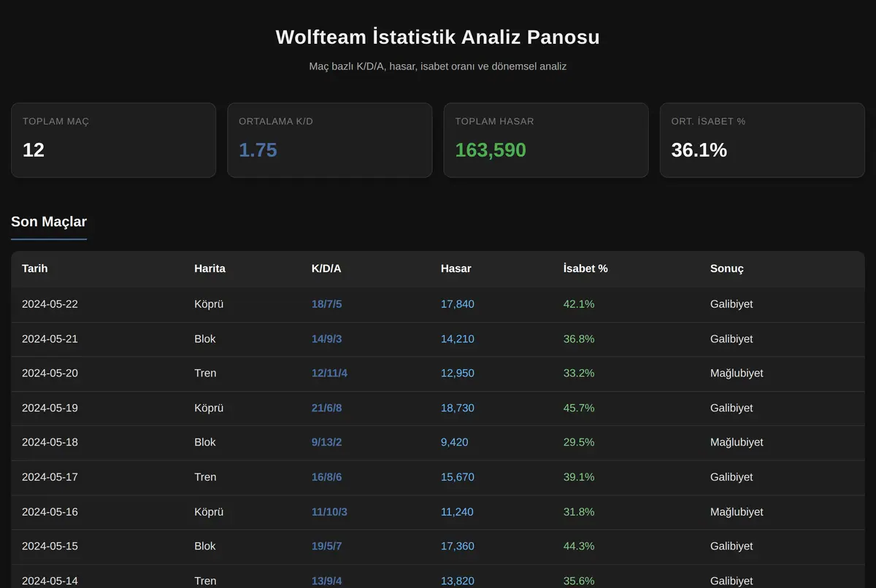Viewport: 876px width, 588px height.
Task: Click Blok map in 2024-05-21 row
Action: pyautogui.click(x=205, y=339)
